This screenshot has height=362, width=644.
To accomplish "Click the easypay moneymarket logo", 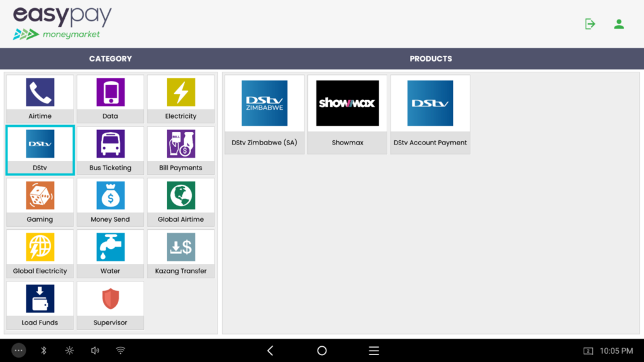I will tap(62, 23).
